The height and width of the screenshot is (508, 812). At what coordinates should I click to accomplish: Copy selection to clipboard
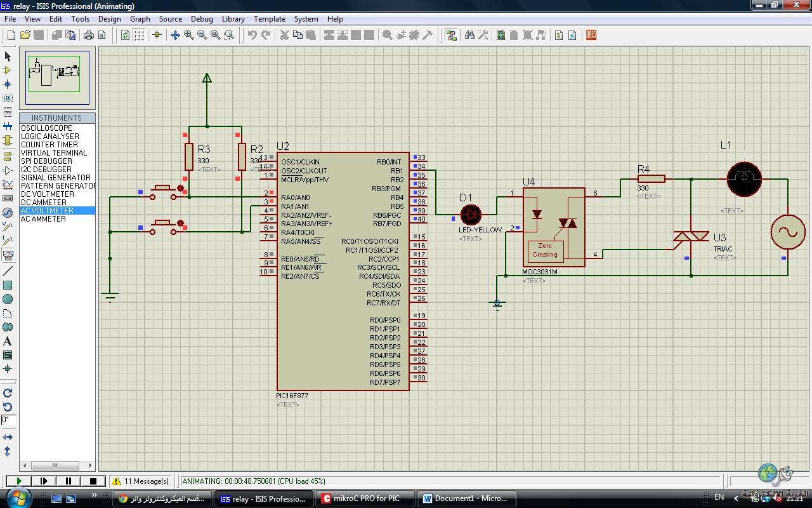[298, 35]
